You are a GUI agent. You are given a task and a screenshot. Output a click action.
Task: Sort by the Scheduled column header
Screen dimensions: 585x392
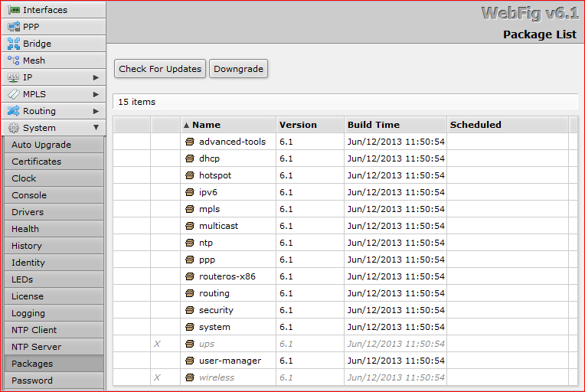click(508, 125)
